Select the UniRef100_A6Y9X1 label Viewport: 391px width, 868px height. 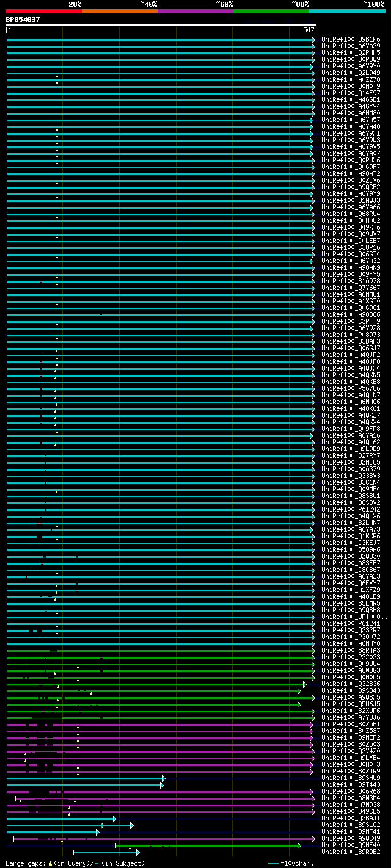351,133
